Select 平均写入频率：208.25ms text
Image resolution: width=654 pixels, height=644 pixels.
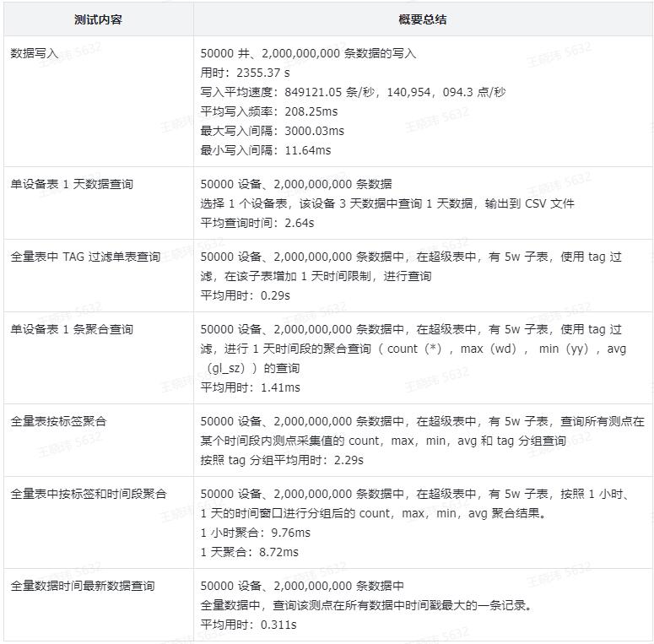[269, 111]
